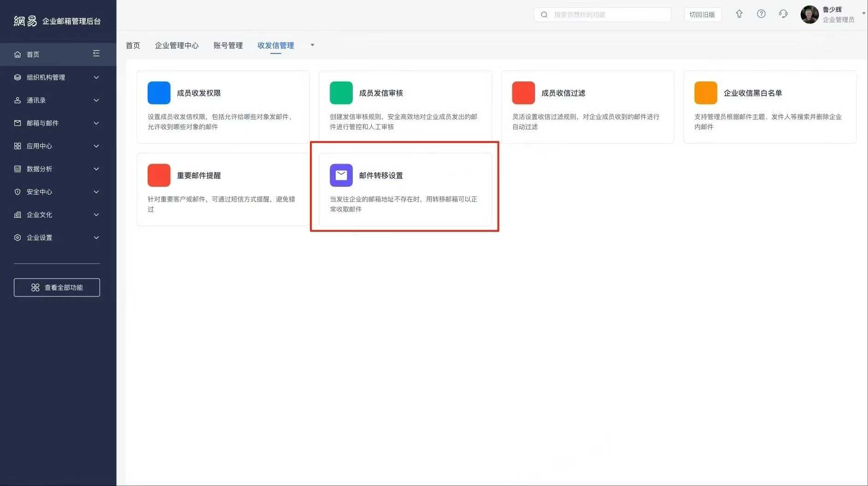The width and height of the screenshot is (868, 486).
Task: Click the 应用中心 grid icon
Action: (x=18, y=146)
